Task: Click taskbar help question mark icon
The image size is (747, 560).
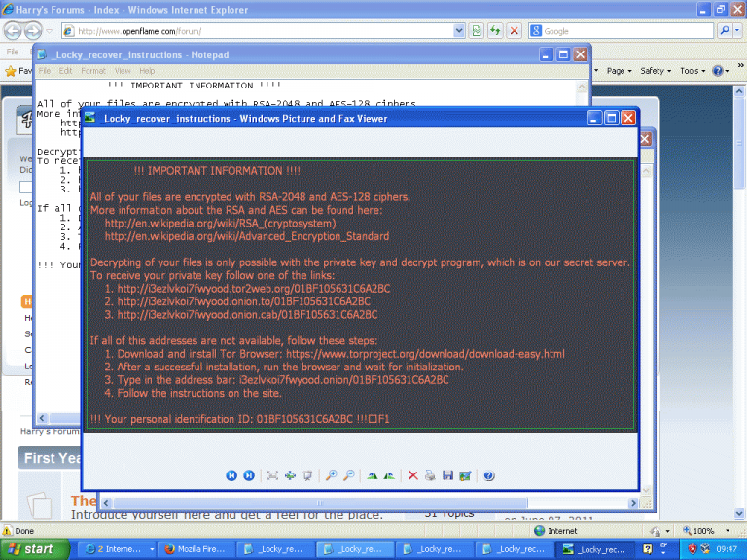Action: tap(648, 549)
